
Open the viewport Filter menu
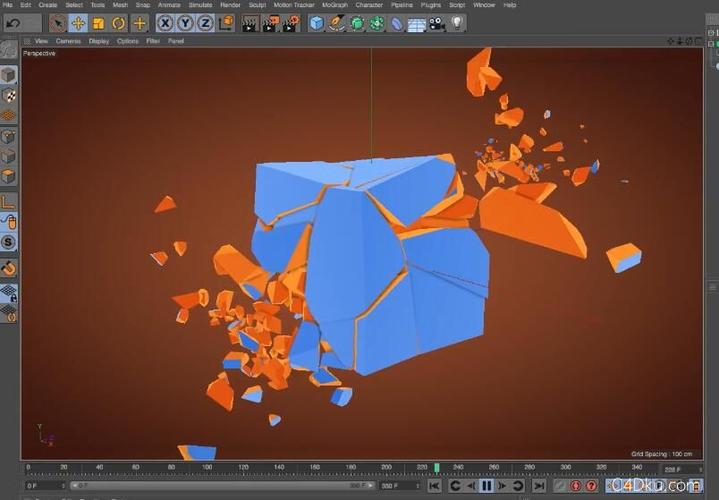pos(153,41)
